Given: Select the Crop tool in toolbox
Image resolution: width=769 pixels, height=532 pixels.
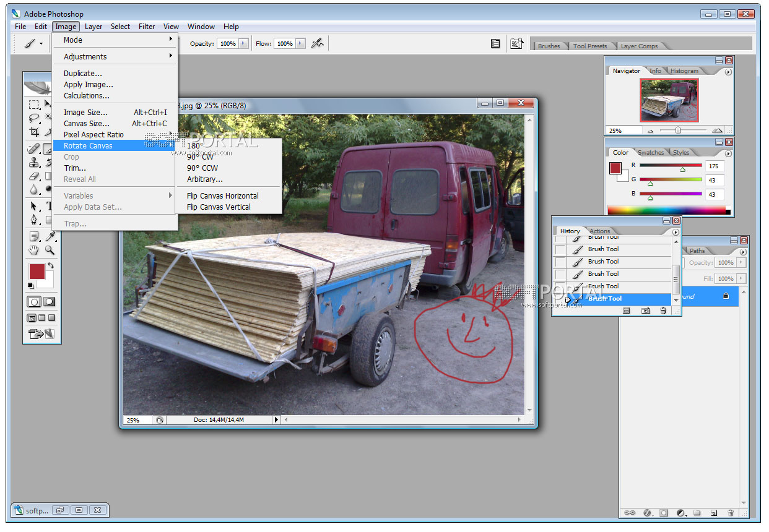Looking at the screenshot, I should pos(35,132).
